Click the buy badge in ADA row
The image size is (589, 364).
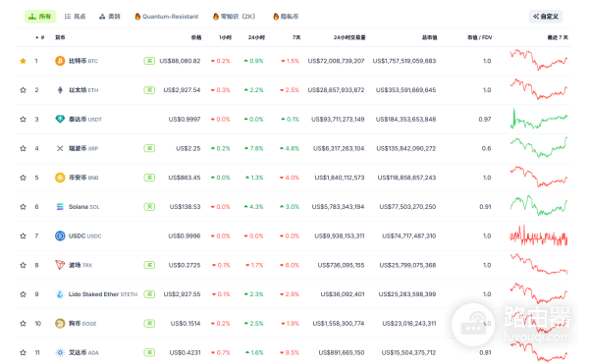pyautogui.click(x=149, y=353)
